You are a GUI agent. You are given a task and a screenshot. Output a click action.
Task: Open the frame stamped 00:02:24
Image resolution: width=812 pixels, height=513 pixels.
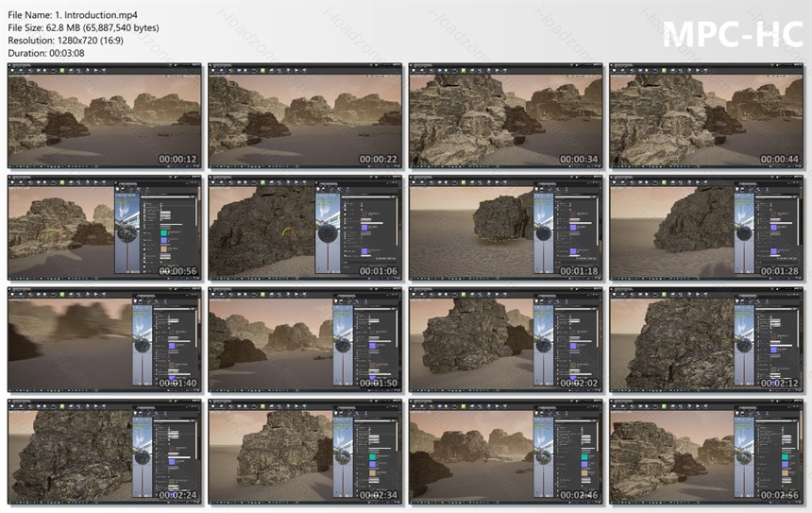click(x=105, y=452)
